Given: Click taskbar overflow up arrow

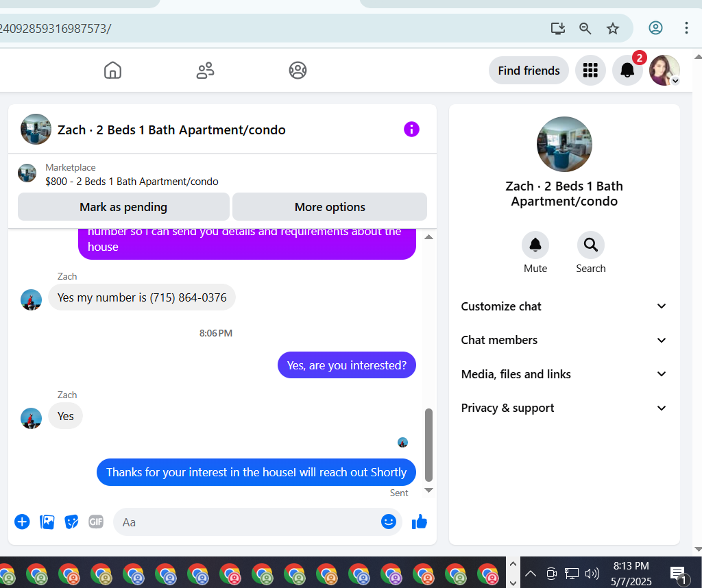Looking at the screenshot, I should 513,564.
